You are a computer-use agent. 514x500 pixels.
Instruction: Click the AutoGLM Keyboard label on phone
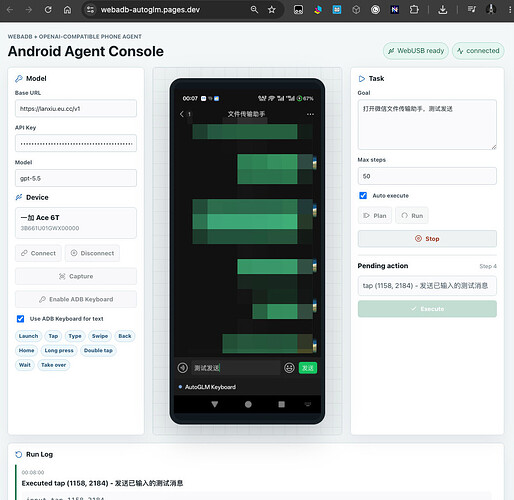210,387
